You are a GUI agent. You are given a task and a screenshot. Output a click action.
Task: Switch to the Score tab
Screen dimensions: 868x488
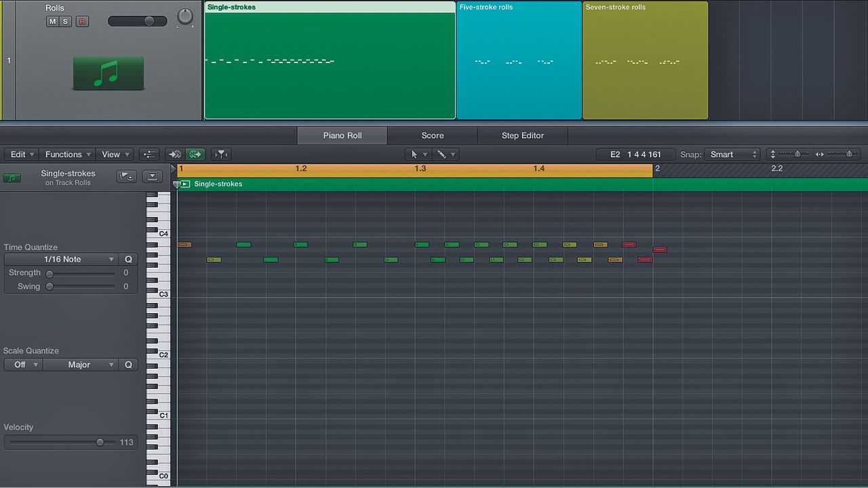[x=433, y=136]
